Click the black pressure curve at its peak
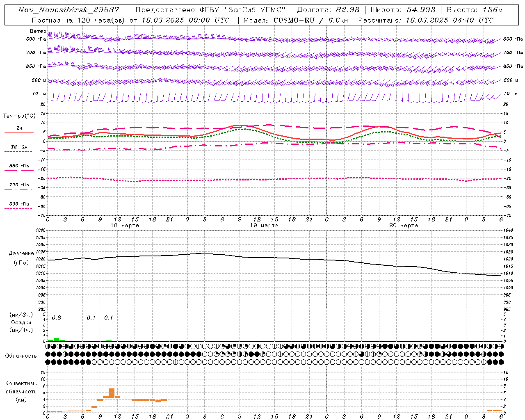The width and height of the screenshot is (525, 420). (x=199, y=253)
